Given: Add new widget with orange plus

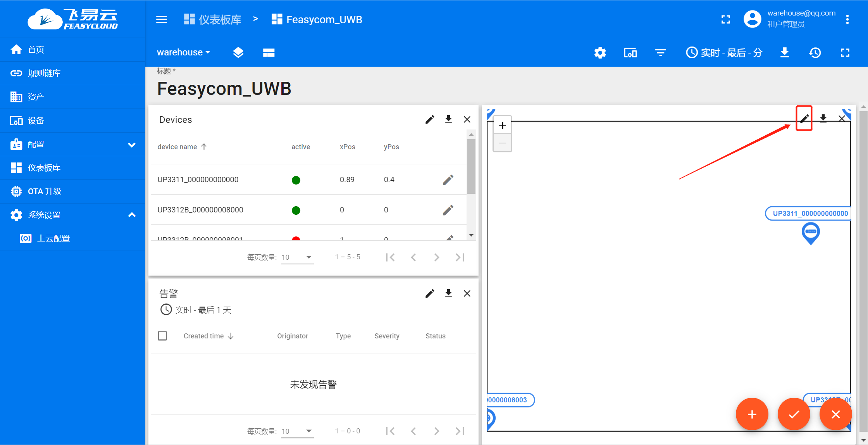Looking at the screenshot, I should coord(752,414).
